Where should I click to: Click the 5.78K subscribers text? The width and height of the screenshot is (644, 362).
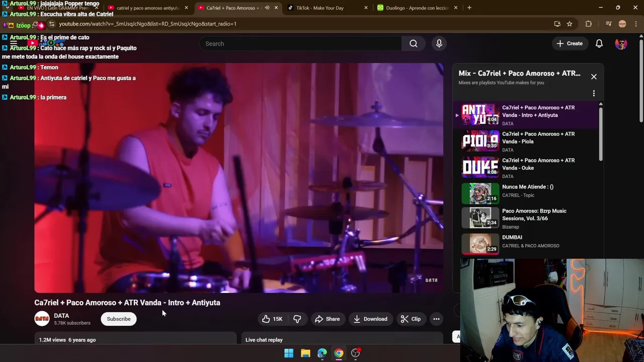pos(72,323)
